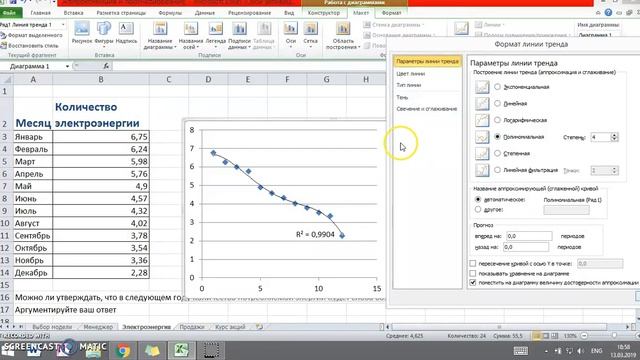Viewport: 640px width, 360px height.
Task: Open the Рисунок (picture) insert tool
Action: [82, 33]
